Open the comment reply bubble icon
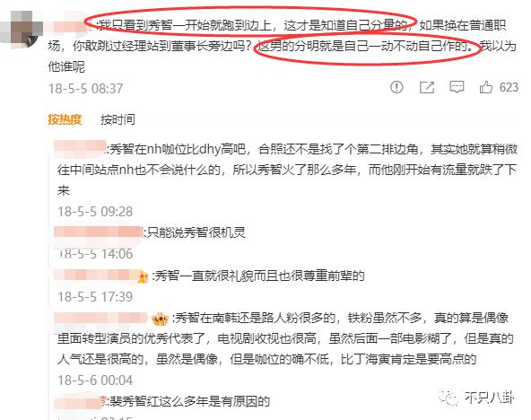The height and width of the screenshot is (420, 531). pyautogui.click(x=457, y=87)
